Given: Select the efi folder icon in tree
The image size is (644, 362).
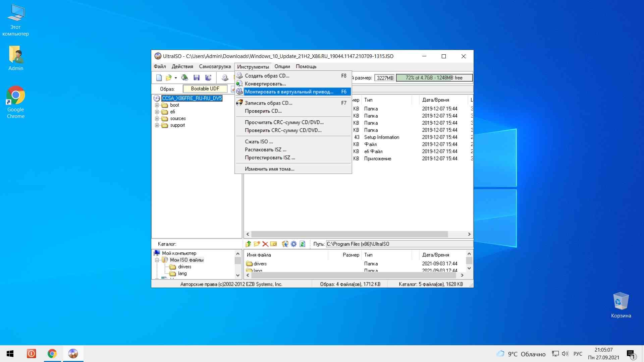Looking at the screenshot, I should click(x=164, y=112).
